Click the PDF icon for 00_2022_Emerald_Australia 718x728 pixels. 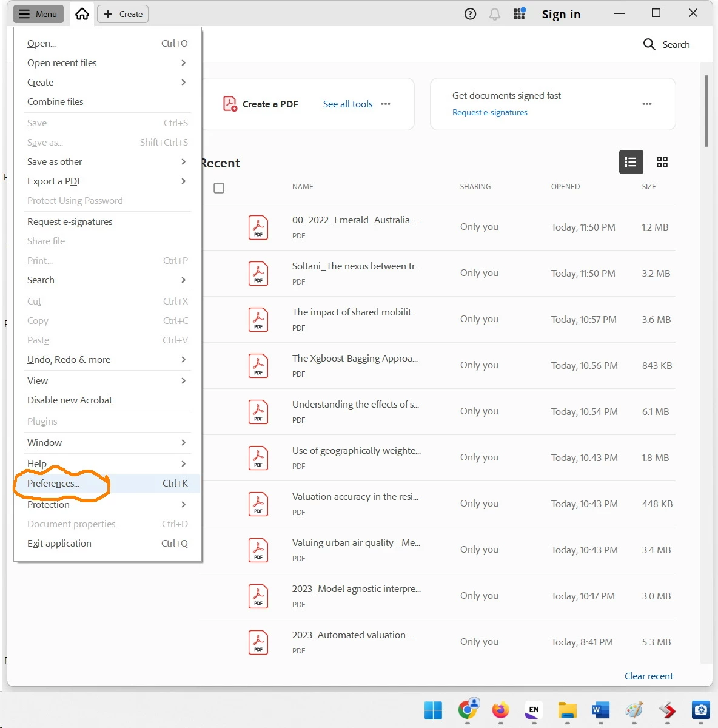coord(258,227)
